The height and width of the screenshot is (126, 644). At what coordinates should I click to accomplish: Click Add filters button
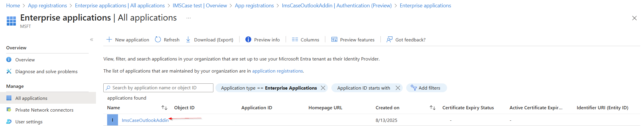(426, 88)
